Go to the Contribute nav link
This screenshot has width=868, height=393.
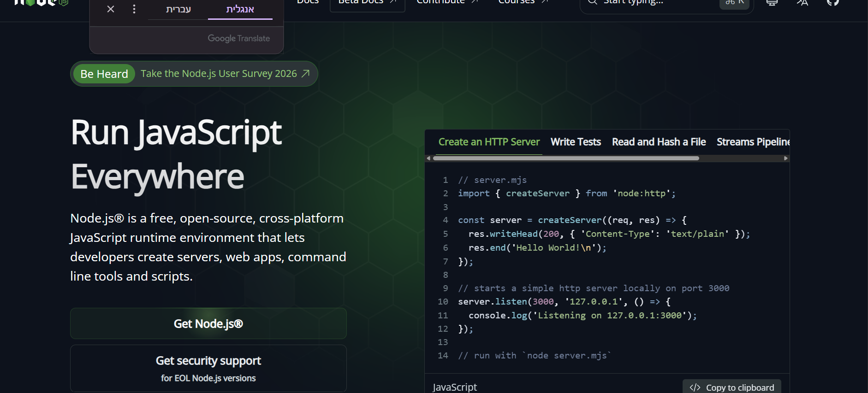tap(447, 3)
